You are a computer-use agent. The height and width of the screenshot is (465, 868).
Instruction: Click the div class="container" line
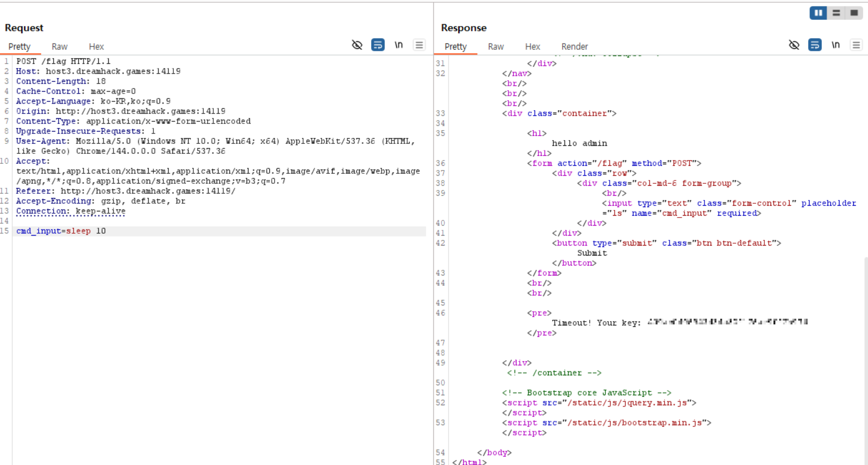pos(559,114)
